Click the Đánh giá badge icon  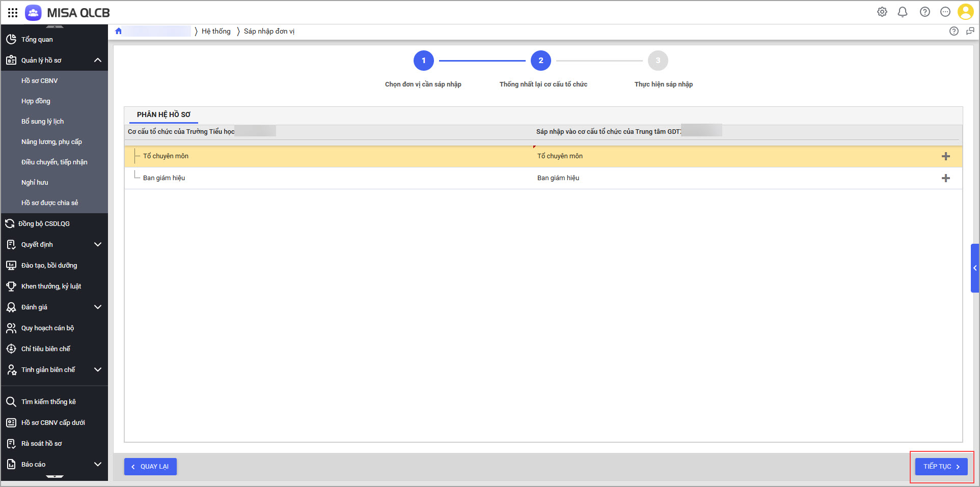pos(11,307)
